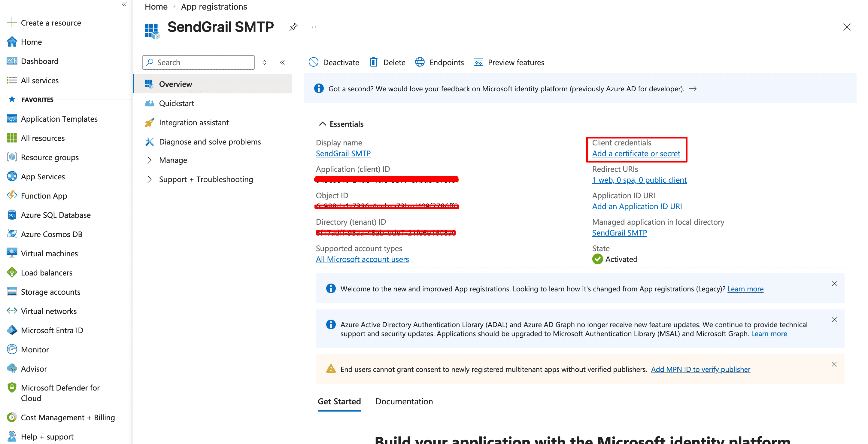The height and width of the screenshot is (444, 868).
Task: Click the Advisor cloud icon
Action: [x=12, y=369]
